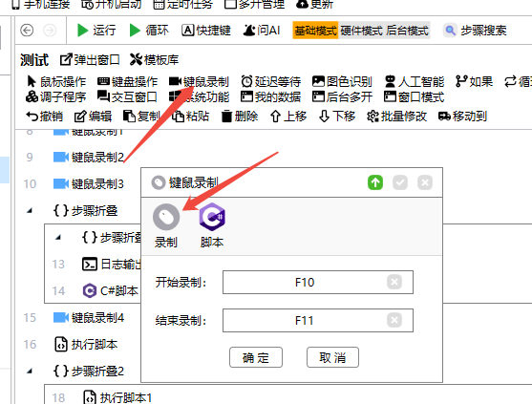
Task: Open Phone connection (手机连接) in top menu
Action: point(41,5)
